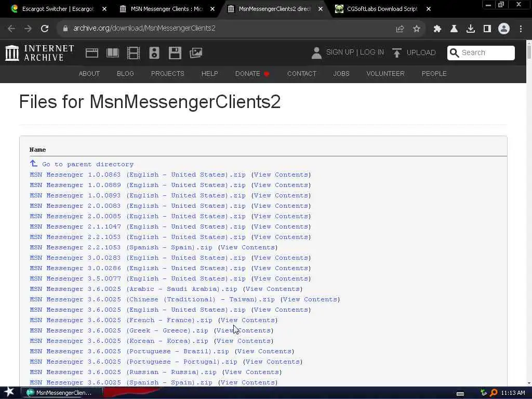
Task: Open the Audio speaker icon
Action: 154,53
